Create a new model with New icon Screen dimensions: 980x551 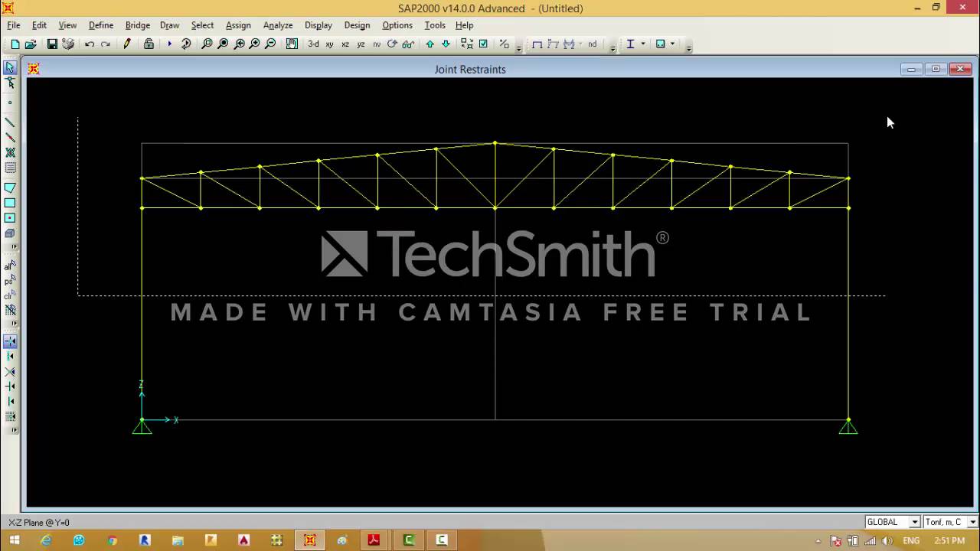click(x=15, y=44)
